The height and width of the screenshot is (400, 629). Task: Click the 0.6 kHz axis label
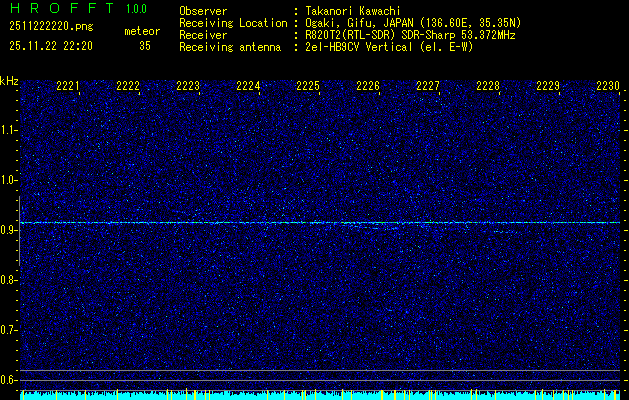(7, 380)
